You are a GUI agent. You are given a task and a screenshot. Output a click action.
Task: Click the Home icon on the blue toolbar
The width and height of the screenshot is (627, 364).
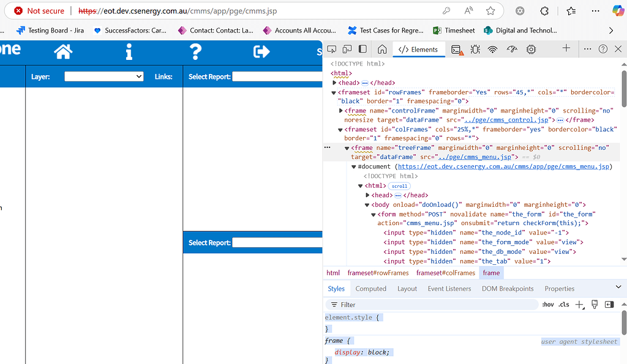(x=63, y=52)
